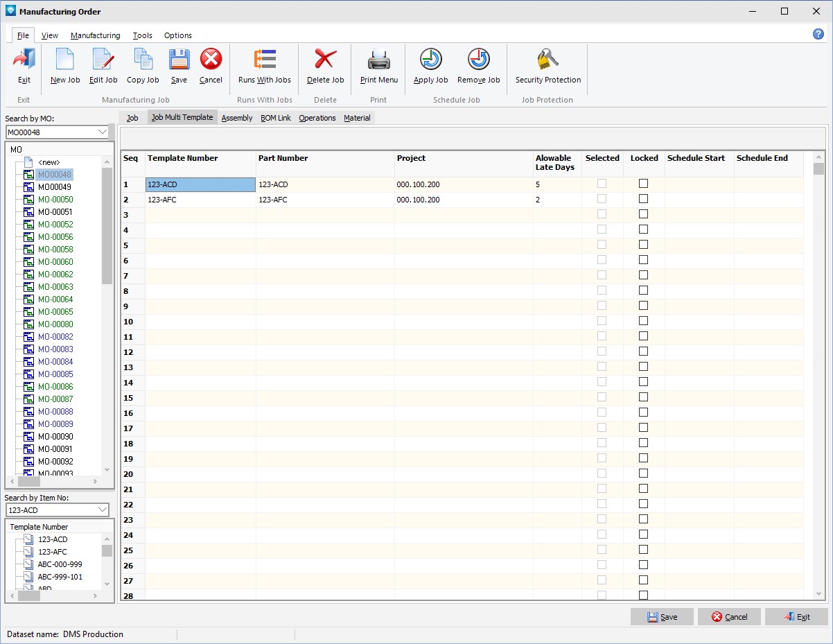Click the Template Number column header
833x644 pixels.
point(200,164)
